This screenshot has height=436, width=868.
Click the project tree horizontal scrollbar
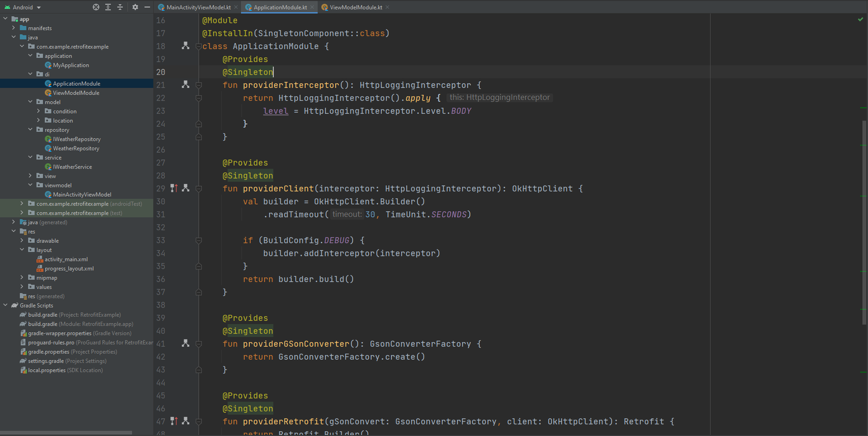pyautogui.click(x=66, y=433)
